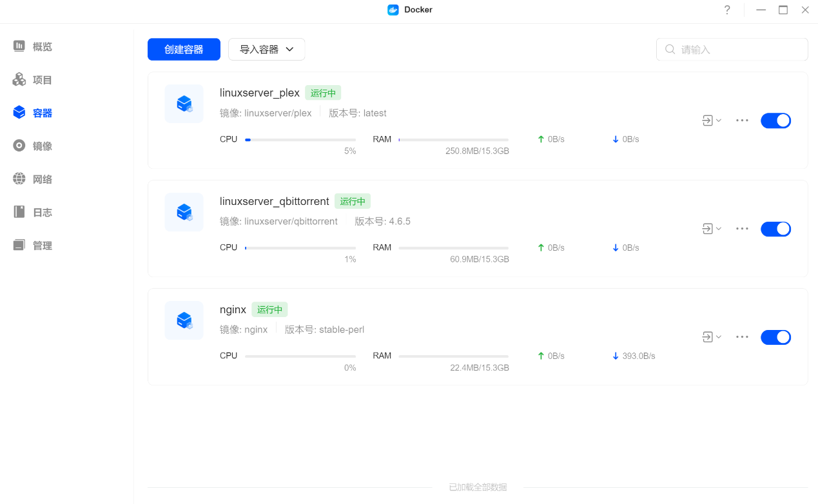Click the 创建容器 button
The height and width of the screenshot is (504, 818).
tap(184, 50)
